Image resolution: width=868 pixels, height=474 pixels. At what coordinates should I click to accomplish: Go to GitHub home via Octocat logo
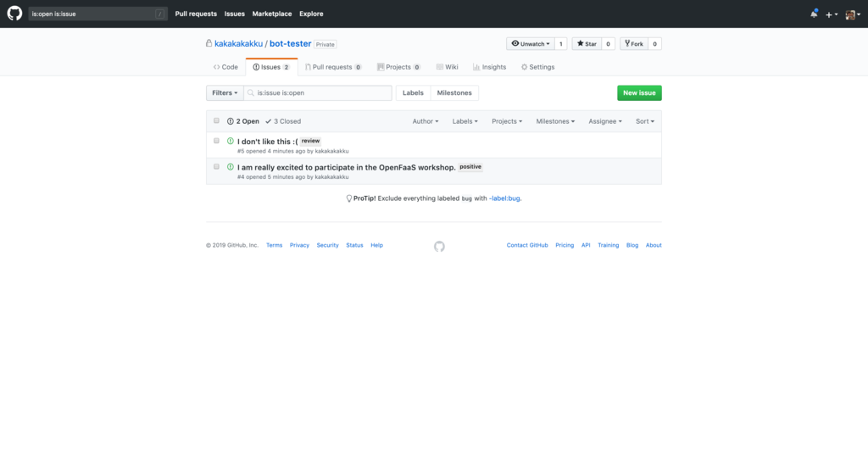[14, 14]
